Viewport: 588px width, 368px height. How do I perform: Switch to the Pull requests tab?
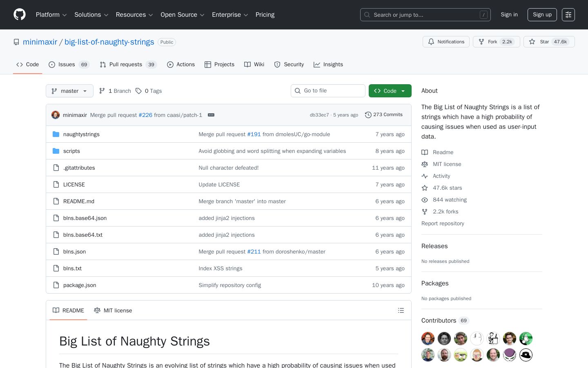coord(128,65)
